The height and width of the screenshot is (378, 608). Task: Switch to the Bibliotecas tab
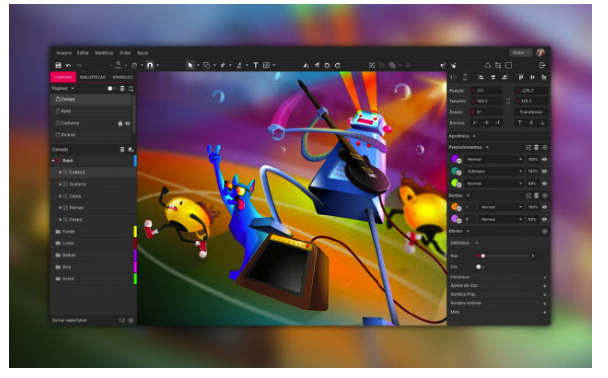click(92, 77)
